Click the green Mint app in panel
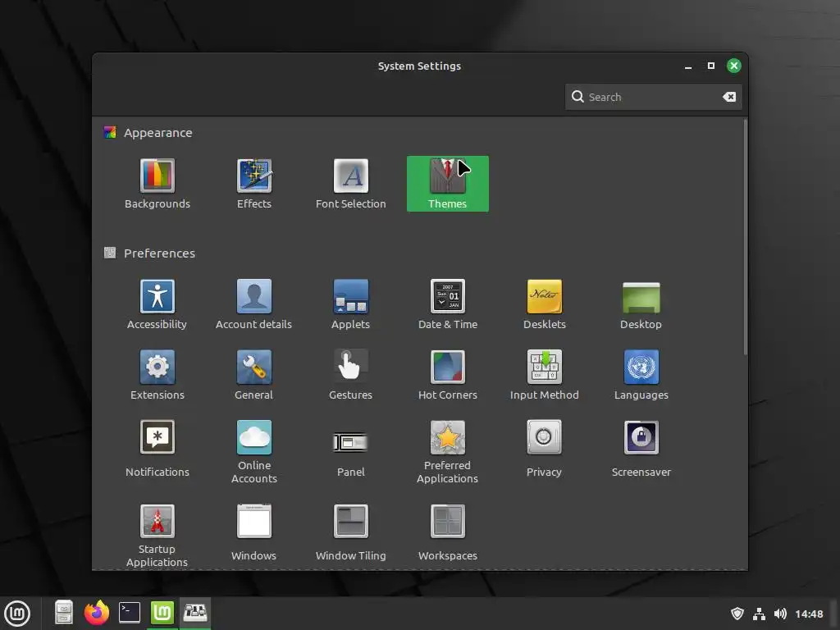840x630 pixels. (162, 612)
